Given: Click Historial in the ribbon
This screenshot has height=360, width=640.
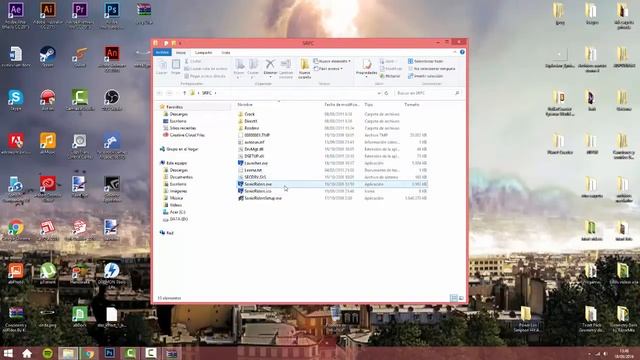Looking at the screenshot, I should [x=390, y=76].
